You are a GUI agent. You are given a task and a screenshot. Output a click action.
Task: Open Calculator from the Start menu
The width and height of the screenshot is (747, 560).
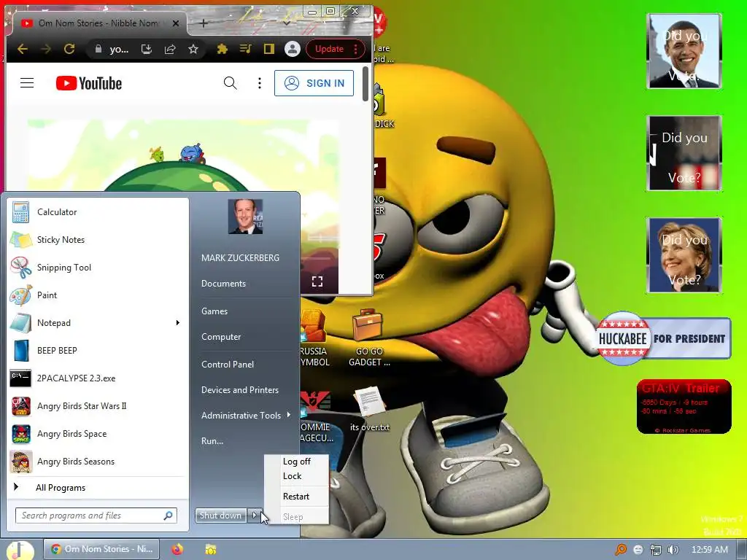tap(98, 212)
